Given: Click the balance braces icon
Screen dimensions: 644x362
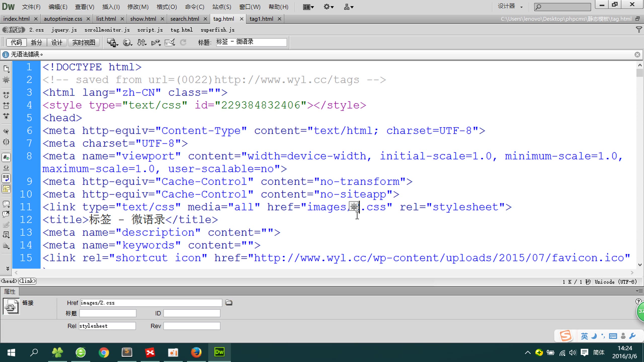Looking at the screenshot, I should (6, 142).
